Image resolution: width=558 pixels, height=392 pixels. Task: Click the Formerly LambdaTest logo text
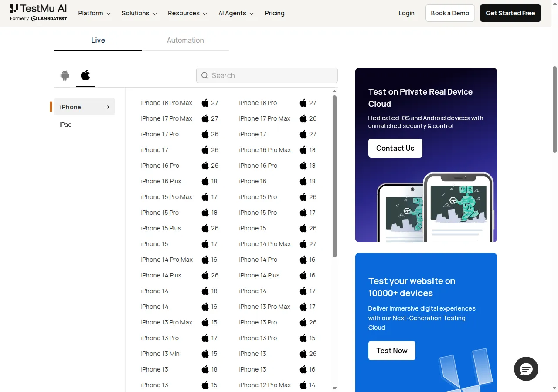point(38,19)
